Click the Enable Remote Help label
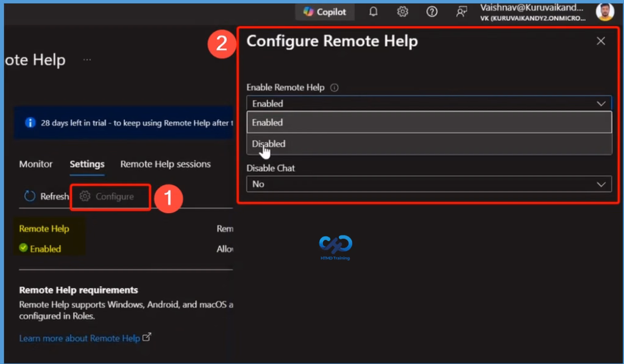The width and height of the screenshot is (624, 364). pos(285,88)
